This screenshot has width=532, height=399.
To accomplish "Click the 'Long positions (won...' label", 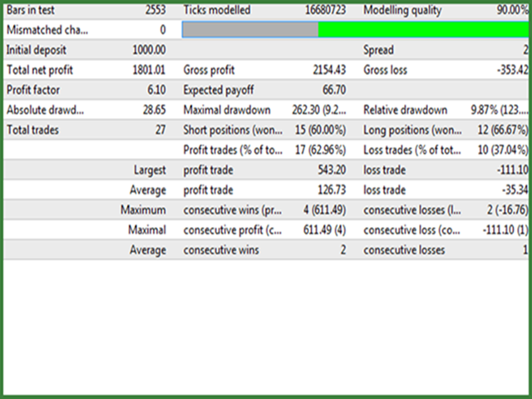I will point(412,131).
